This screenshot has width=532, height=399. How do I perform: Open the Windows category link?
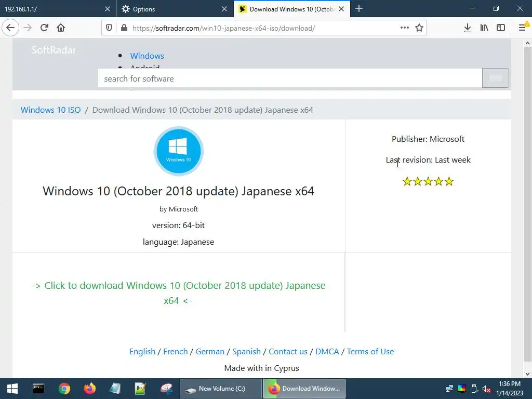coord(147,56)
